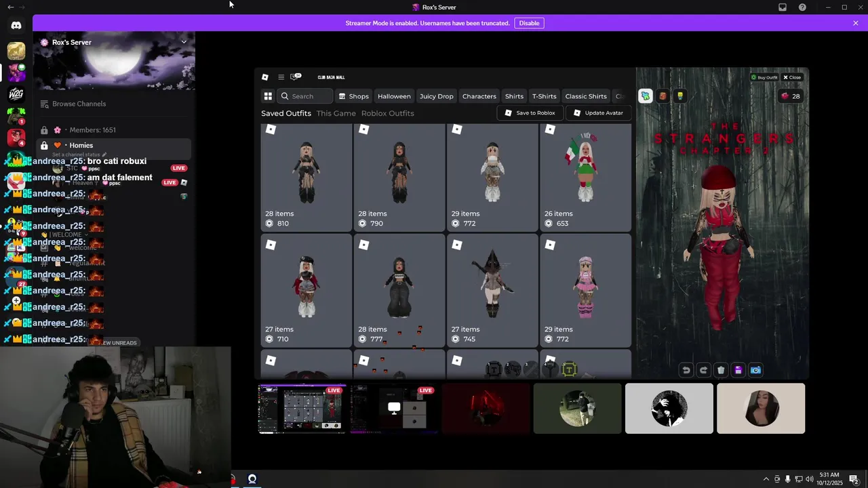The image size is (868, 488).
Task: Click the Buy Outfit button
Action: click(x=764, y=77)
